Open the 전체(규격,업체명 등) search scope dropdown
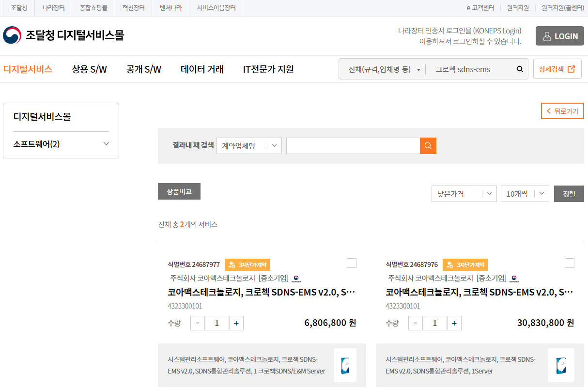 (384, 69)
